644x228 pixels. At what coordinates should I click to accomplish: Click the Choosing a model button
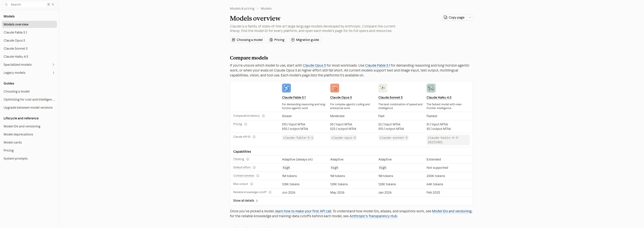(x=247, y=40)
